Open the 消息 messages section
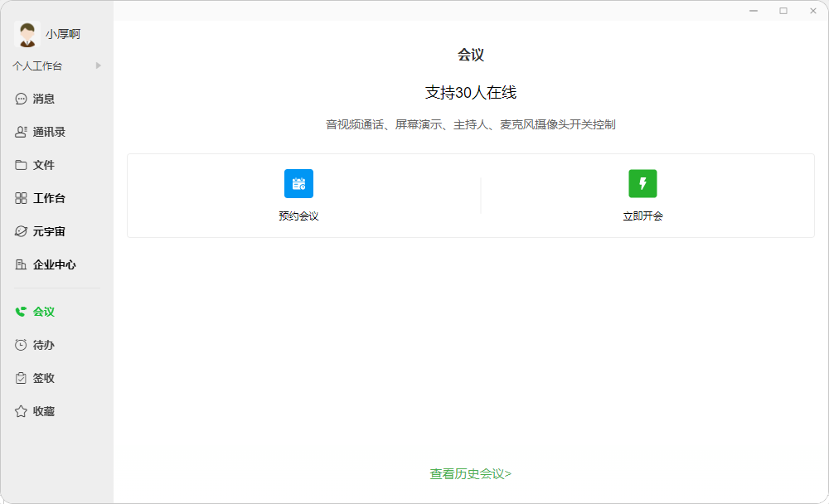 click(43, 99)
